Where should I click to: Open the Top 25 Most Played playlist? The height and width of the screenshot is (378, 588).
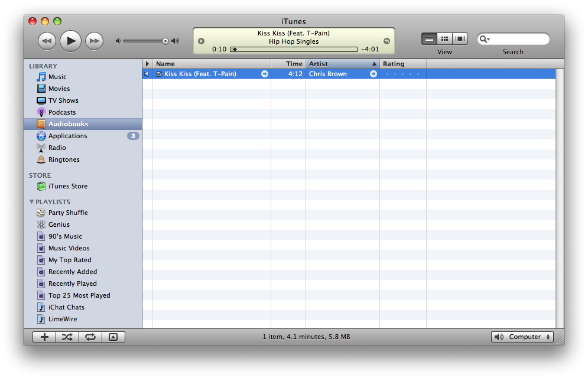[79, 295]
